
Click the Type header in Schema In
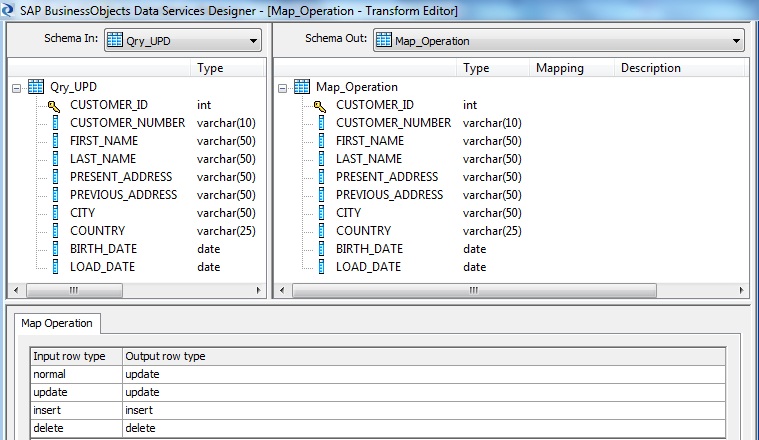[x=228, y=68]
